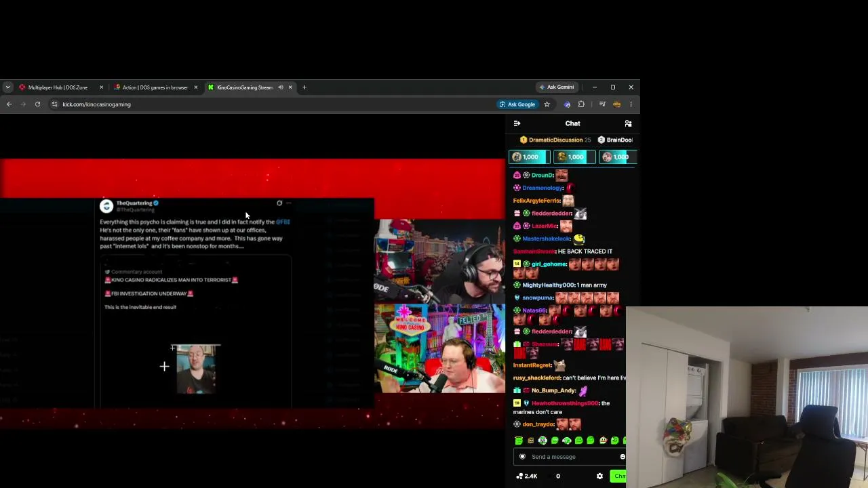
Task: Open BrainDool leaderboard entry
Action: click(x=615, y=140)
